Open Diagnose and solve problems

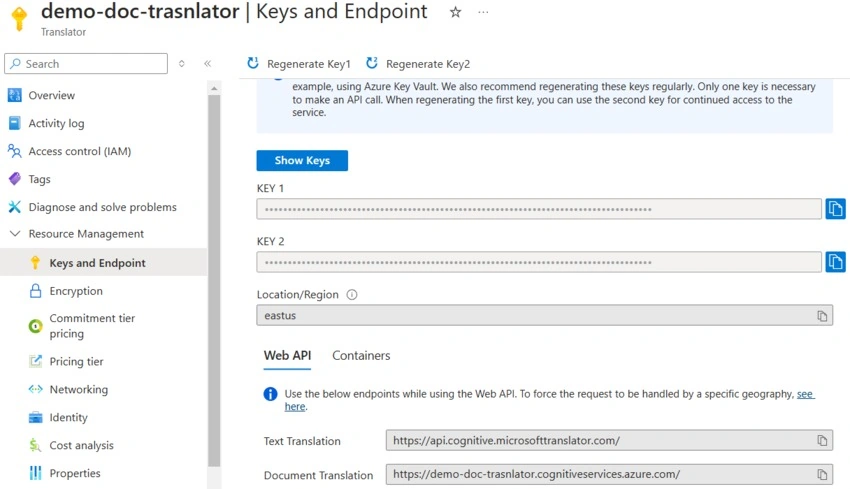104,207
